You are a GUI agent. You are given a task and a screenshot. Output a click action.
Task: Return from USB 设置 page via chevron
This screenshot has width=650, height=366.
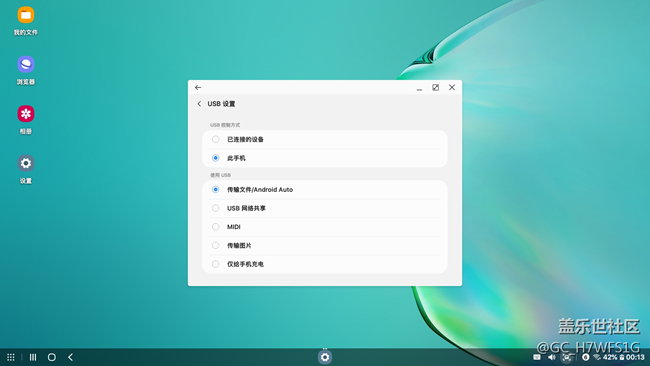pos(199,104)
